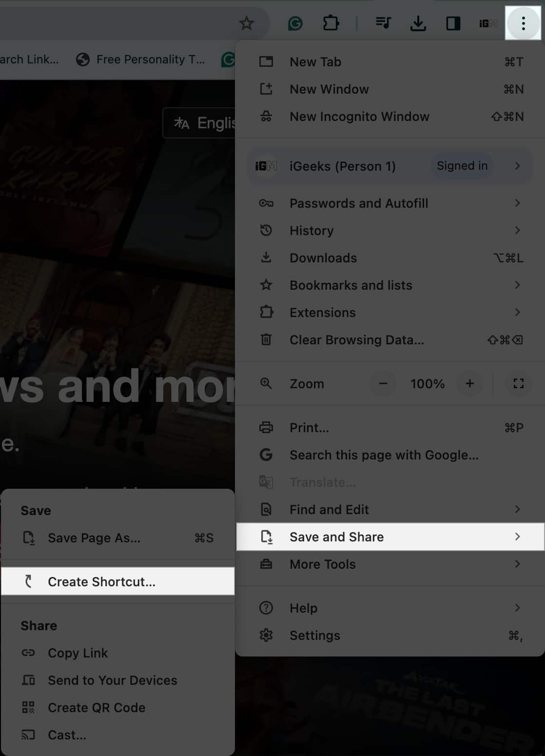Viewport: 545px width, 756px height.
Task: Expand the Extensions submenu
Action: (x=390, y=313)
